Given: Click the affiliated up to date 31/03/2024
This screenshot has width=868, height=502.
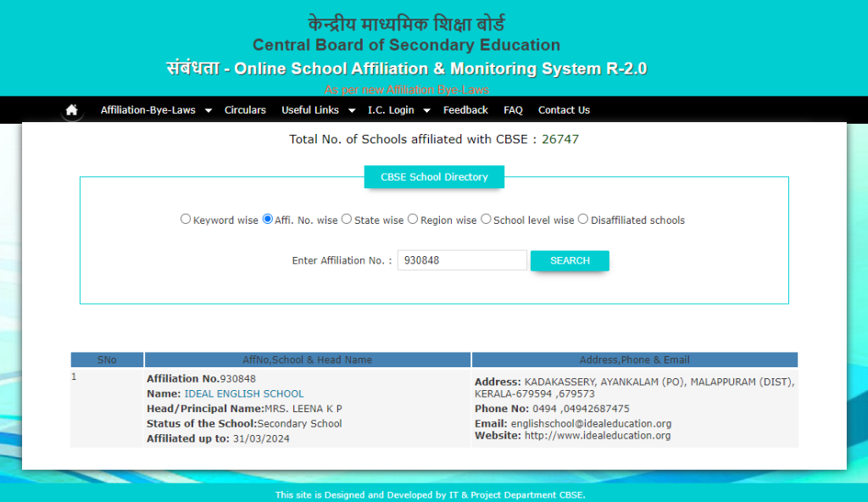Looking at the screenshot, I should pyautogui.click(x=261, y=439).
